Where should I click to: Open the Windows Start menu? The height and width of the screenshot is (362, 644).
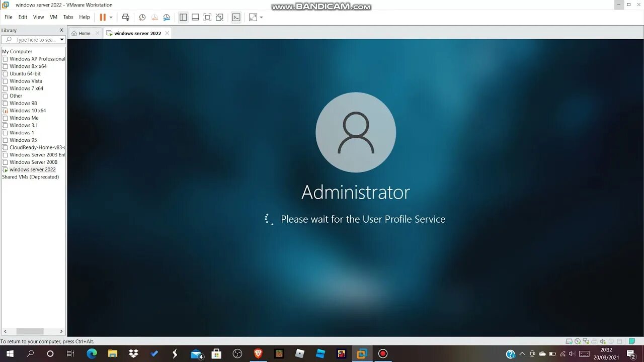(x=10, y=353)
